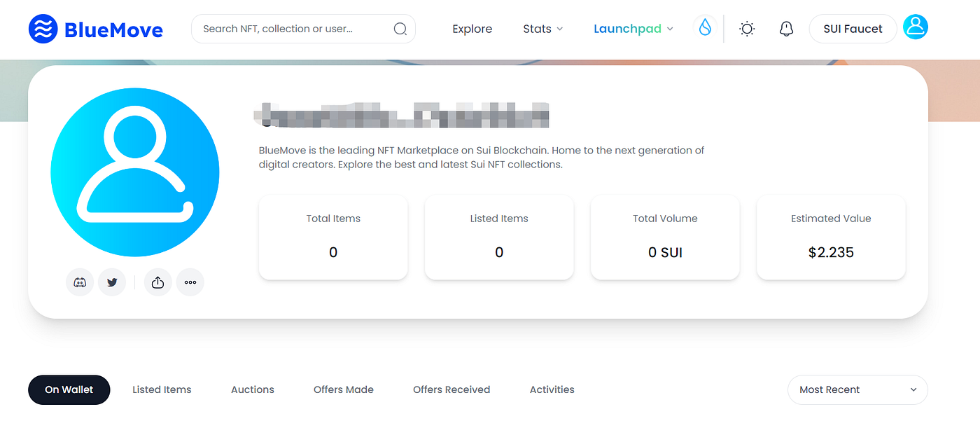This screenshot has width=980, height=428.
Task: Click the search magnifier icon
Action: tap(400, 29)
